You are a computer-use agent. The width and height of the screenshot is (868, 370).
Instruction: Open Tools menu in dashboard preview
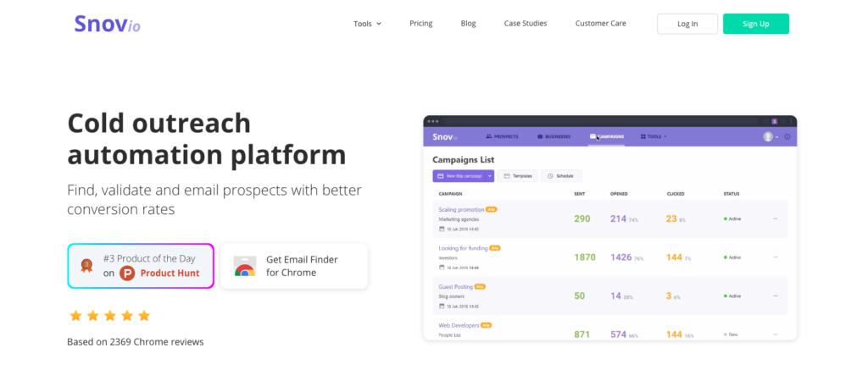pyautogui.click(x=654, y=136)
